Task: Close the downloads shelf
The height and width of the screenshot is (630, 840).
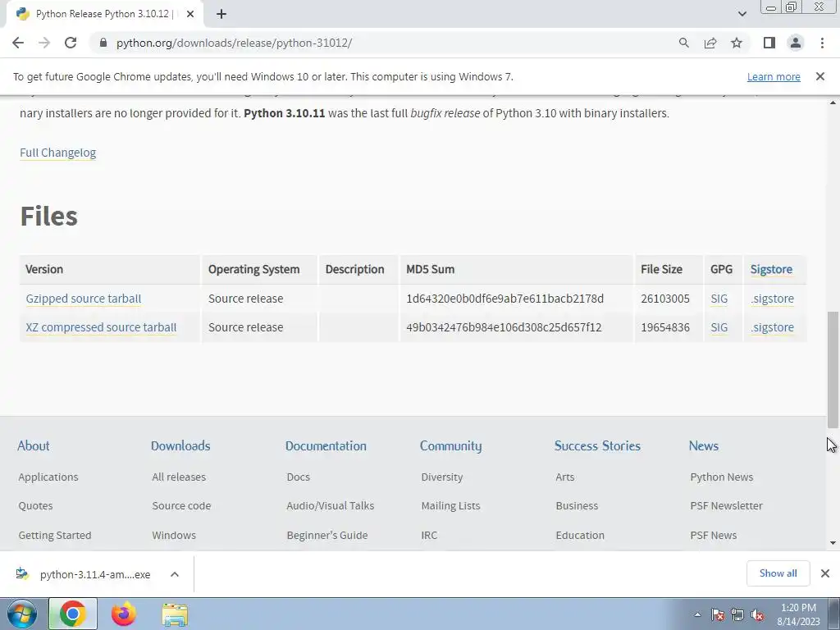Action: 825,573
